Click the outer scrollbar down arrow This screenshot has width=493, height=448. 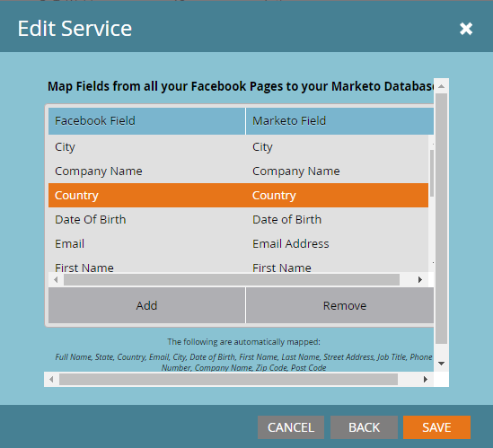coord(441,363)
